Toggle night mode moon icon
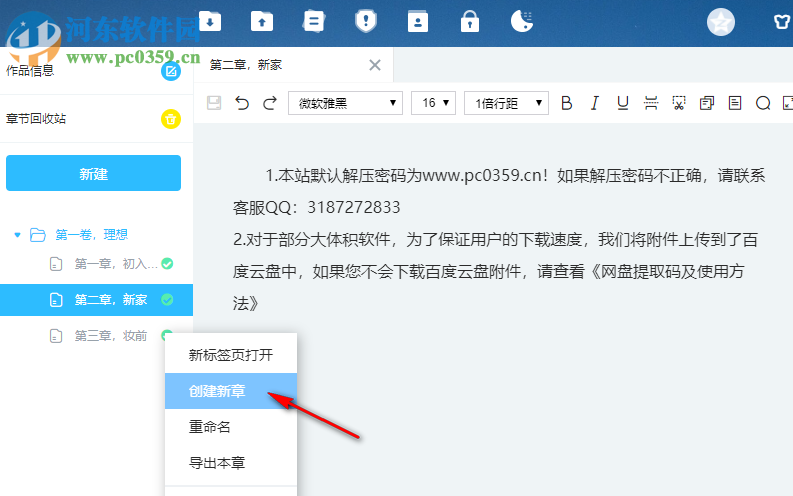Viewport: 793px width, 496px height. [x=522, y=22]
